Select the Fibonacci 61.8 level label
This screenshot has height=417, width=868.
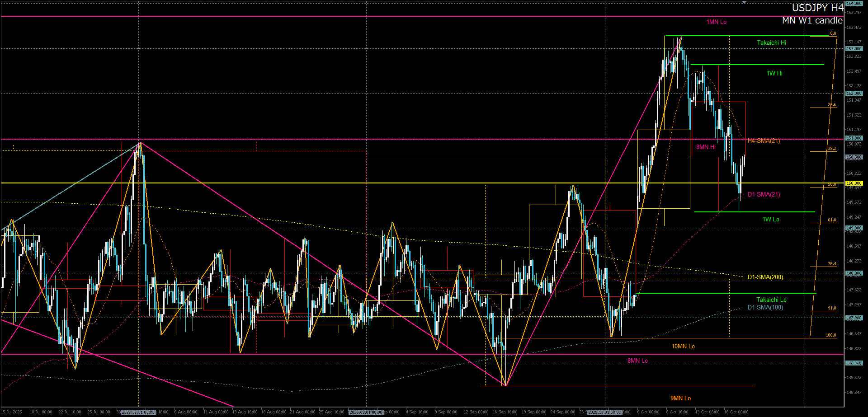(832, 220)
